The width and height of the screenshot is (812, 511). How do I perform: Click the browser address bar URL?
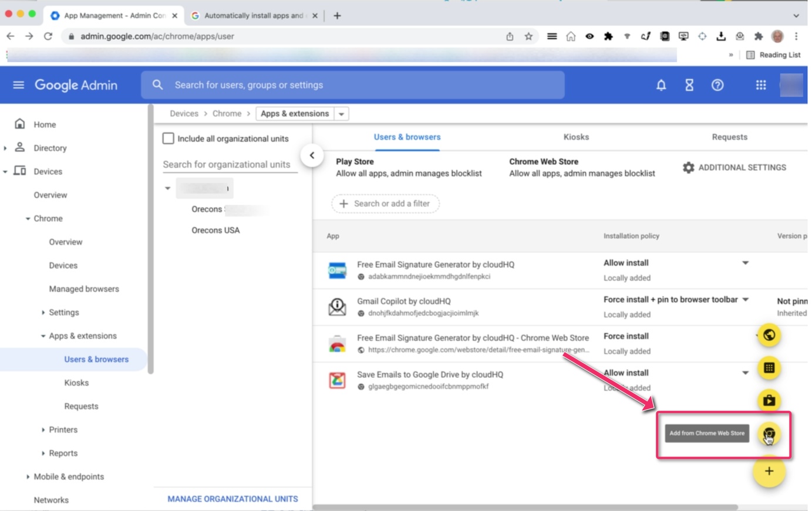(157, 36)
